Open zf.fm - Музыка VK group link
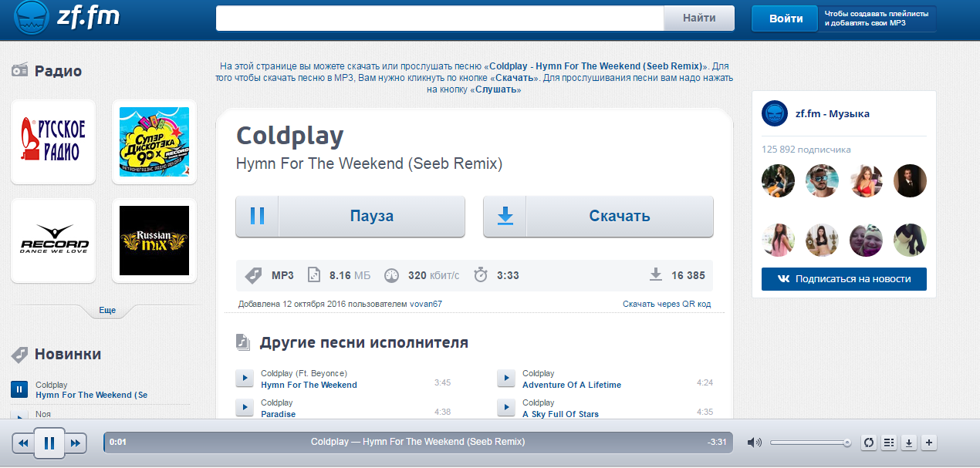Image resolution: width=980 pixels, height=468 pixels. (x=833, y=113)
